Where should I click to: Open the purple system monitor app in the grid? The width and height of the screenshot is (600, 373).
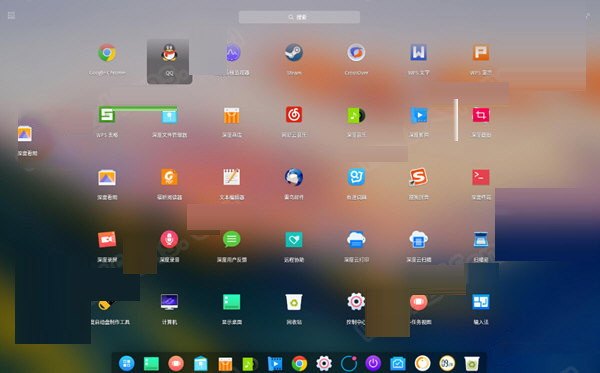tap(233, 53)
